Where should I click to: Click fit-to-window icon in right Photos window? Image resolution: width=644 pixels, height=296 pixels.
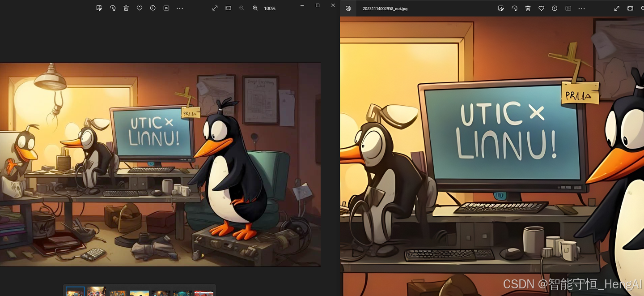630,8
